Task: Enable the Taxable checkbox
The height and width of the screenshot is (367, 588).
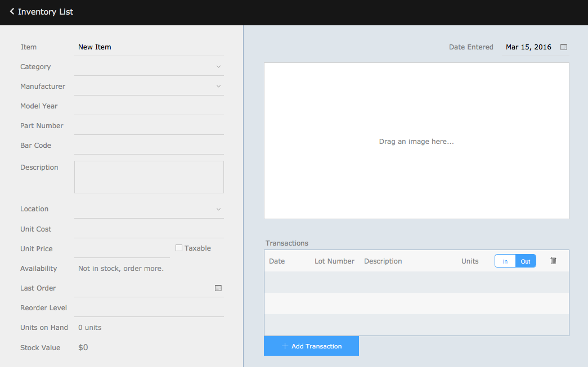Action: pos(178,247)
